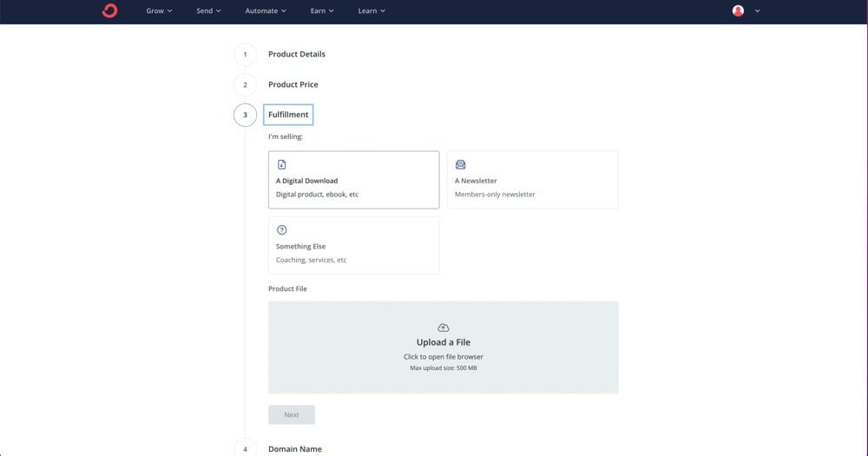
Task: Click the cloud upload icon
Action: (444, 327)
